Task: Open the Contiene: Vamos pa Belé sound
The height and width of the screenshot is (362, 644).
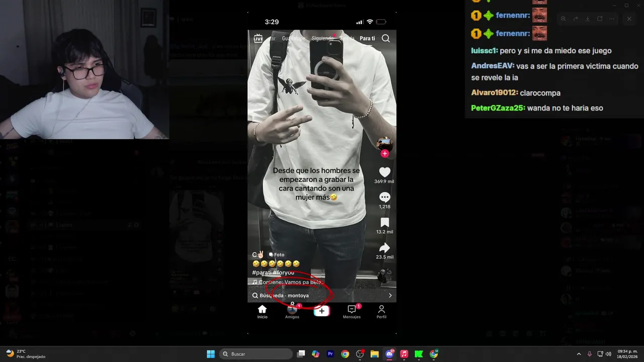Action: point(288,283)
